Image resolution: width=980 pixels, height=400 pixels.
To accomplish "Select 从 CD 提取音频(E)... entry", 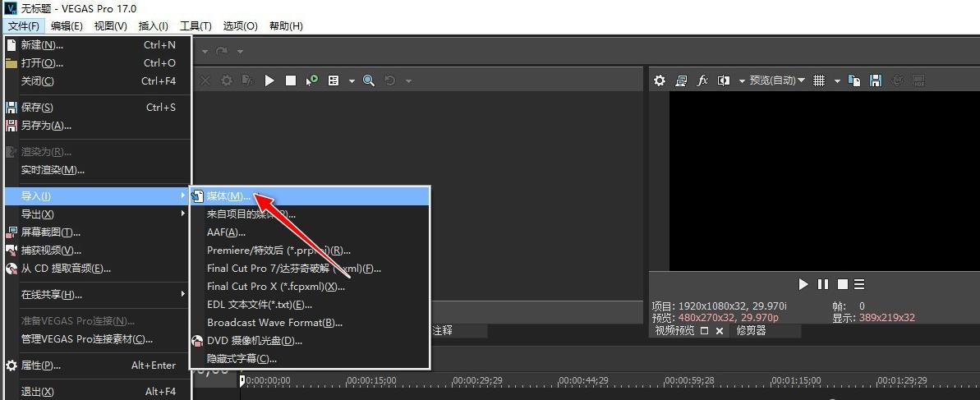I will [x=97, y=269].
